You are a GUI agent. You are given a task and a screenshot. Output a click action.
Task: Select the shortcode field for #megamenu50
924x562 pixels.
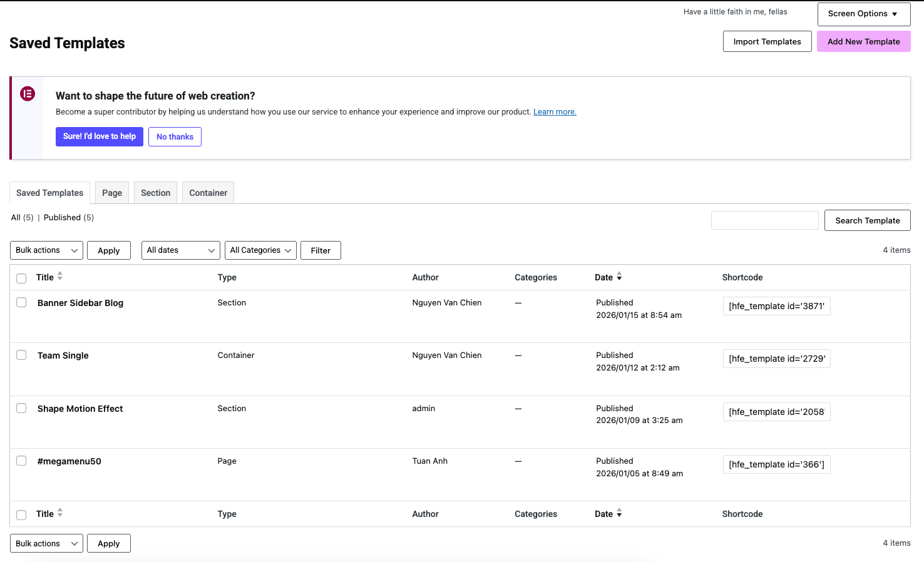pyautogui.click(x=776, y=464)
